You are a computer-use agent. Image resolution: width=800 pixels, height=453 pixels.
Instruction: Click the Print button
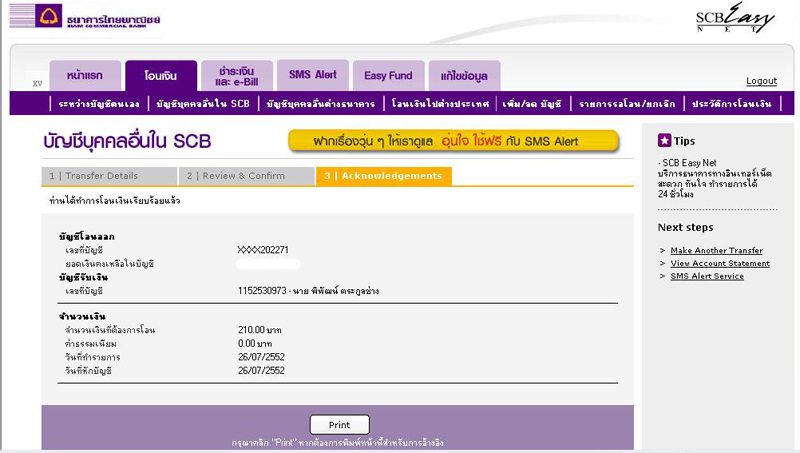click(339, 424)
